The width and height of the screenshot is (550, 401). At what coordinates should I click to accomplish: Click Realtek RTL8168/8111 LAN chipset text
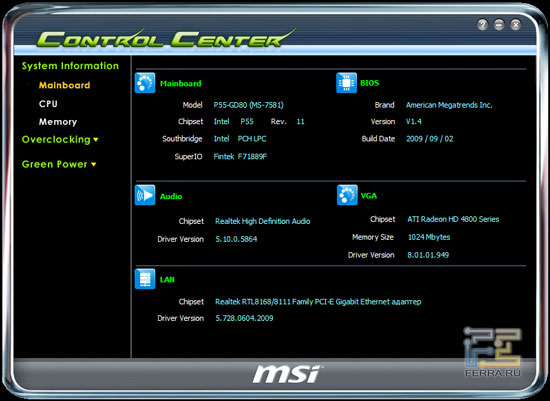coord(318,302)
